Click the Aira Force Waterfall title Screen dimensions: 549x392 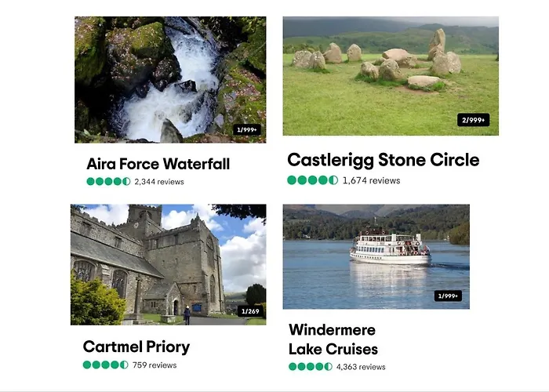pos(158,164)
